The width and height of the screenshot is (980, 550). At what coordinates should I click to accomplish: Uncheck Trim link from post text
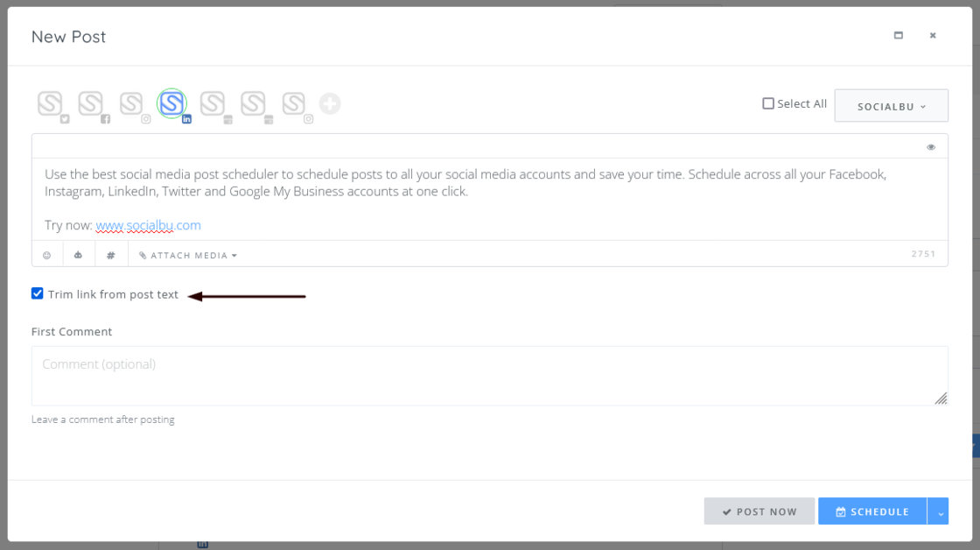point(38,294)
